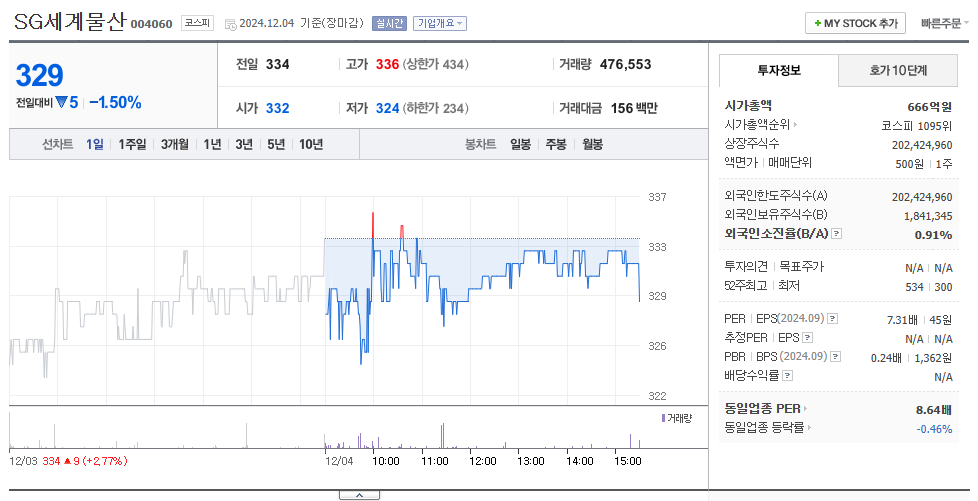The image size is (978, 501).
Task: Switch to the 호가10단계 tab
Action: 898,71
